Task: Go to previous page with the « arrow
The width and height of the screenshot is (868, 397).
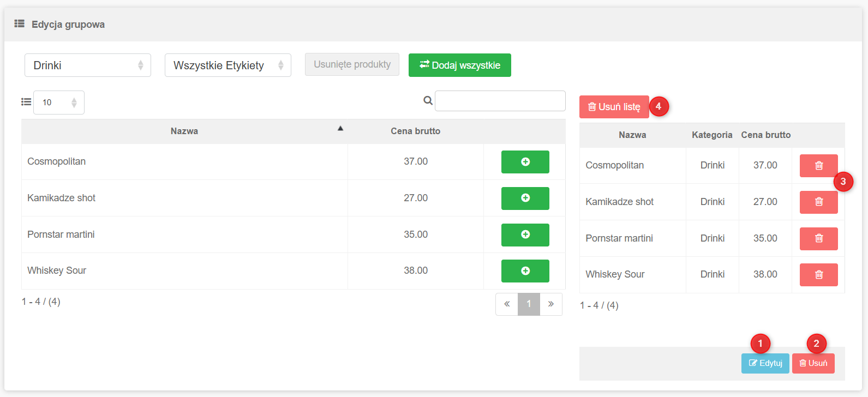Action: 507,304
